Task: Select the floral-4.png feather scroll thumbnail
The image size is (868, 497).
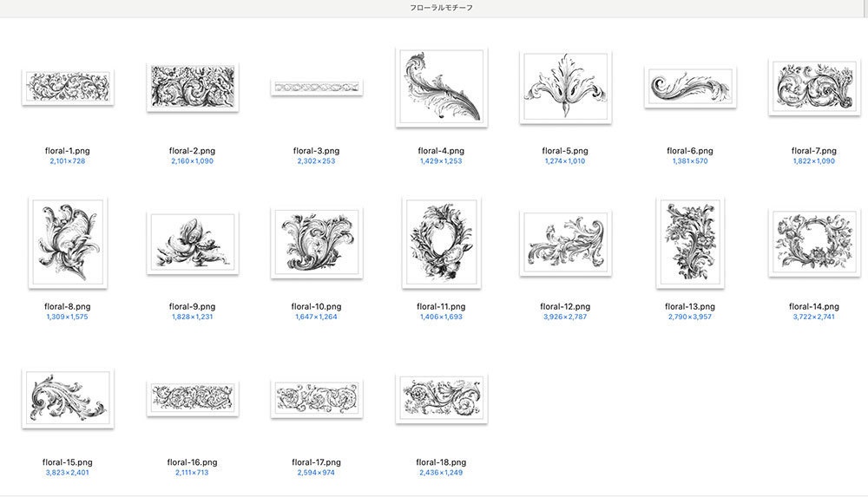Action: coord(441,87)
